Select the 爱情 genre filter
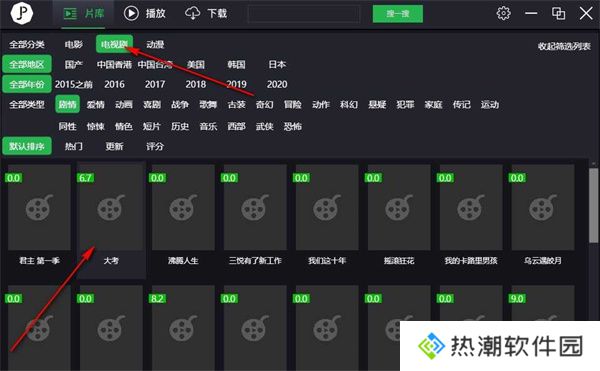The height and width of the screenshot is (371, 600). point(96,104)
